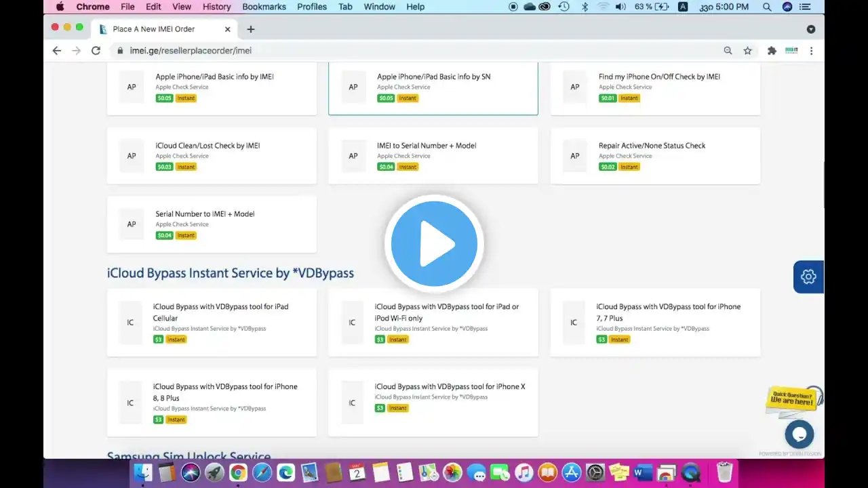The height and width of the screenshot is (488, 868).
Task: Click AP icon of Repair Active/None Status Check
Action: pyautogui.click(x=575, y=156)
